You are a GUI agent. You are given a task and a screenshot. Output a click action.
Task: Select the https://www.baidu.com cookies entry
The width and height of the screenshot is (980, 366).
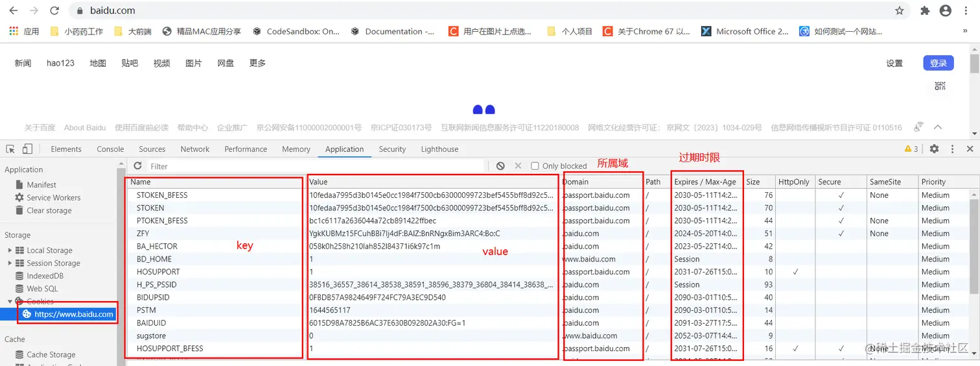coord(68,314)
